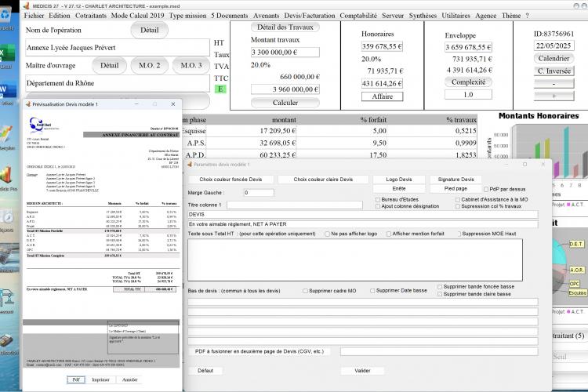
Task: Click the M.O. 2 button
Action: coord(149,66)
